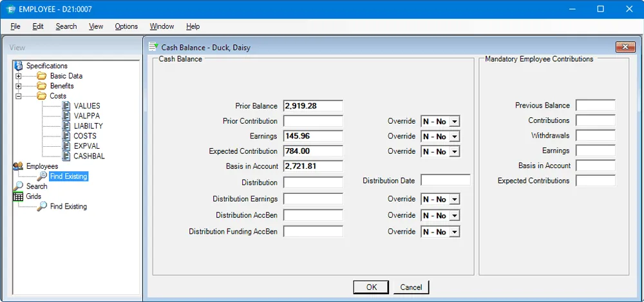
Task: Select Find Existing under Grids
Action: point(69,206)
